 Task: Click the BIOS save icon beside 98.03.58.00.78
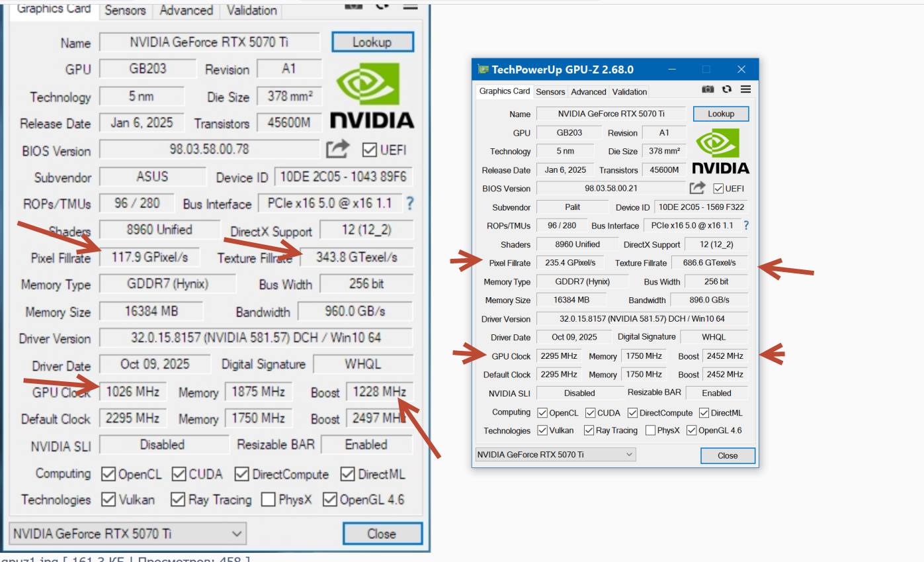click(x=337, y=149)
